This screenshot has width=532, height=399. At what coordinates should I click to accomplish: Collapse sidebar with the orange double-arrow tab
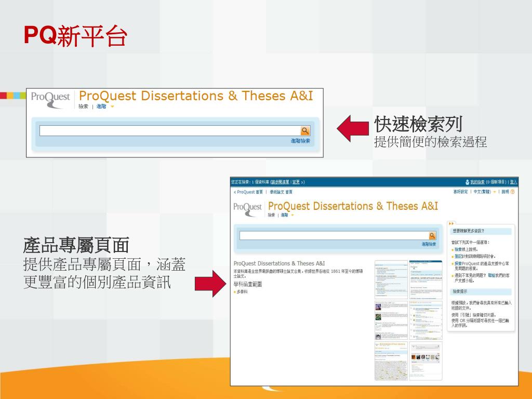click(x=451, y=223)
